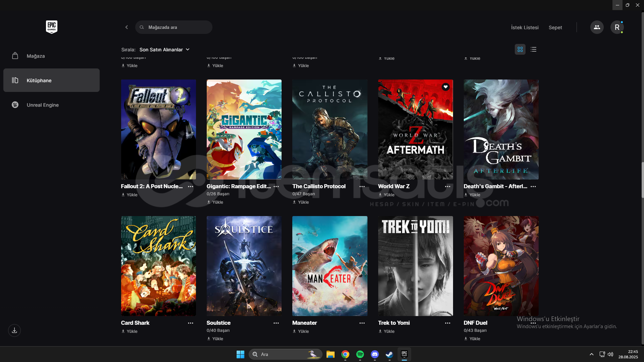Image resolution: width=644 pixels, height=362 pixels.
Task: Install The Callisto Protocol via Yükle
Action: 301,202
